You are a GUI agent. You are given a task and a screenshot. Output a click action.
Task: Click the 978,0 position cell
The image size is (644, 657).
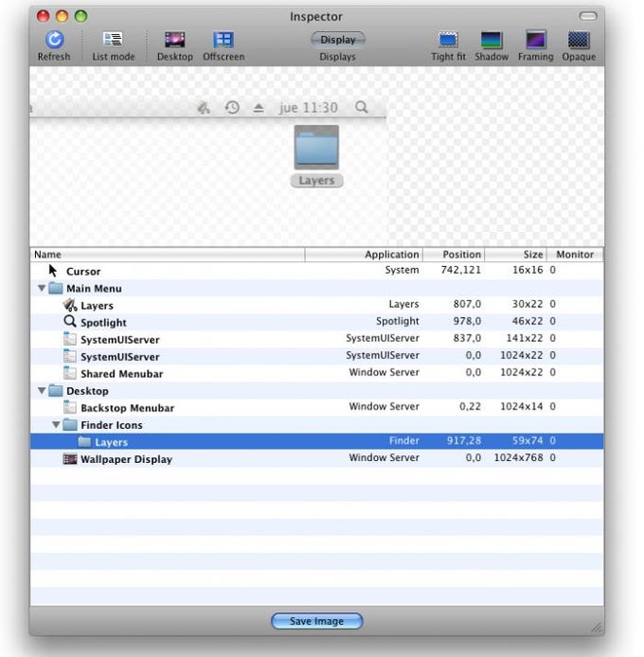467,321
